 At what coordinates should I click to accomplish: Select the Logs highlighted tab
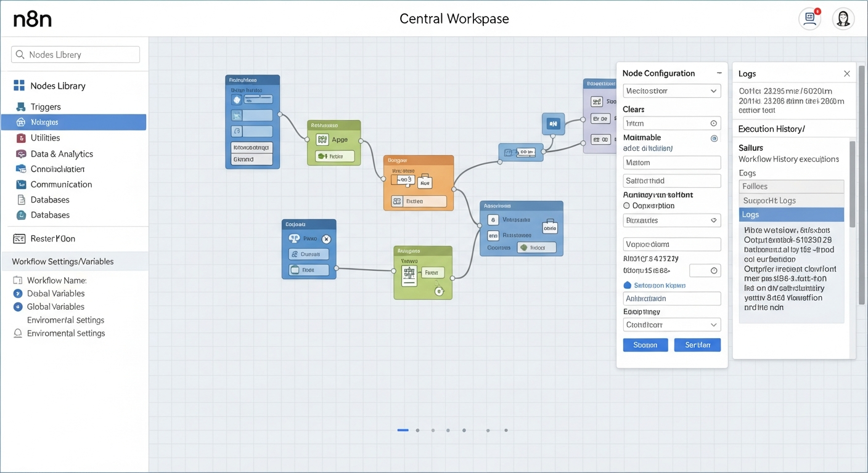pos(792,214)
